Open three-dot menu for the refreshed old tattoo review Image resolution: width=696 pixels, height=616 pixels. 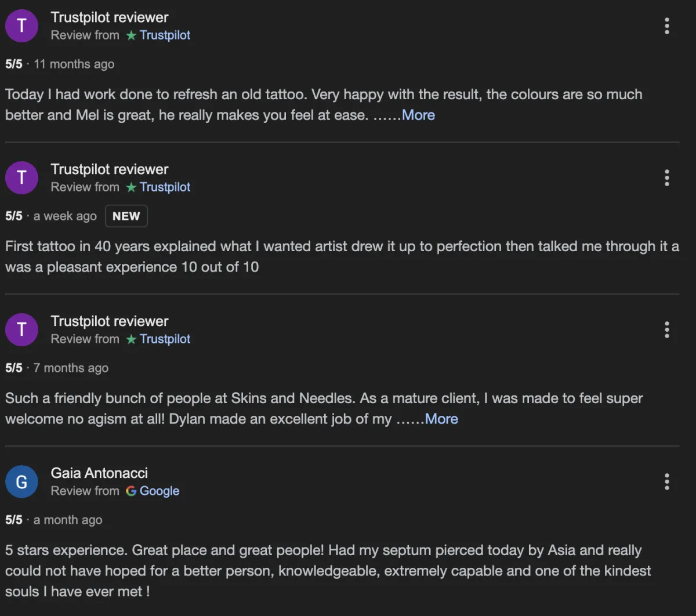667,26
